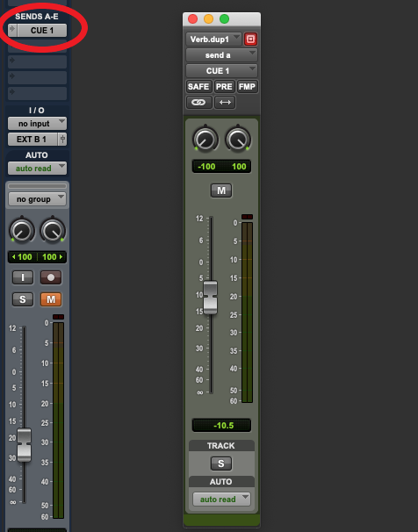Click the -10.5 send level value field
The image size is (418, 532).
click(221, 425)
